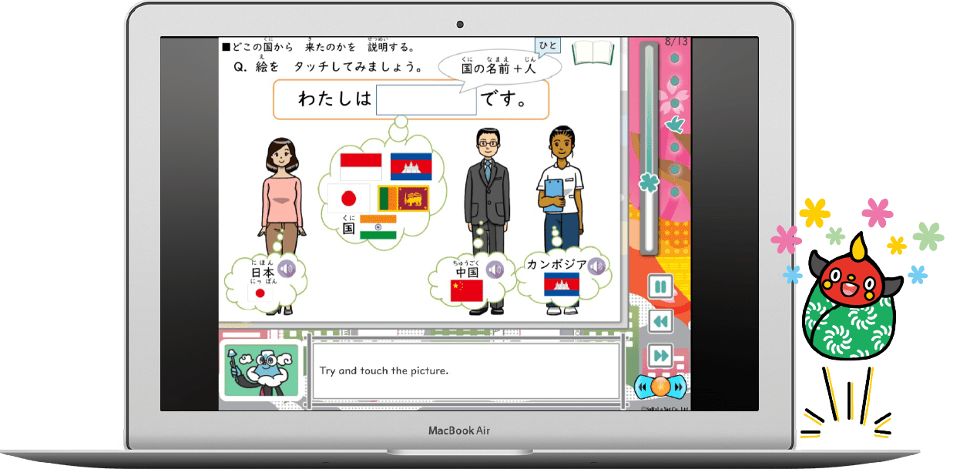Open the book icon at top right
Image resolution: width=980 pixels, height=469 pixels.
(x=593, y=52)
